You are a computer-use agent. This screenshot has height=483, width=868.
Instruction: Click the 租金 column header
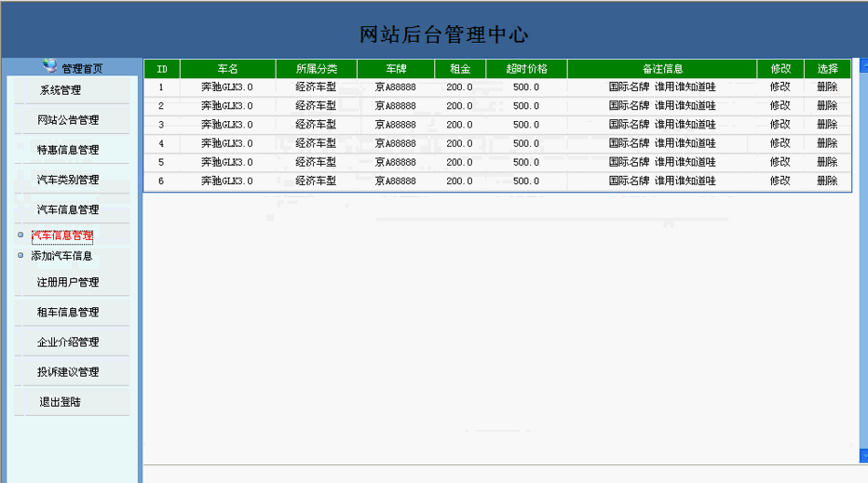pyautogui.click(x=460, y=69)
